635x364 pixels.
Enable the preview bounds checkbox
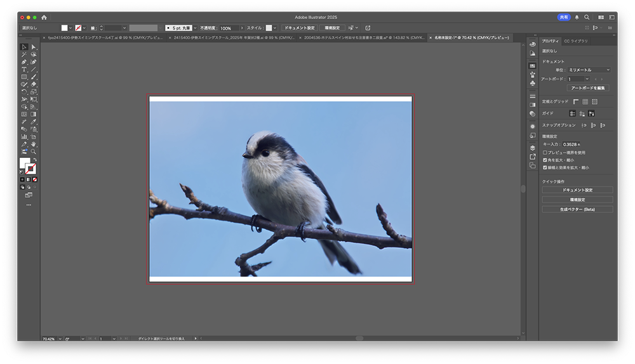(x=545, y=152)
